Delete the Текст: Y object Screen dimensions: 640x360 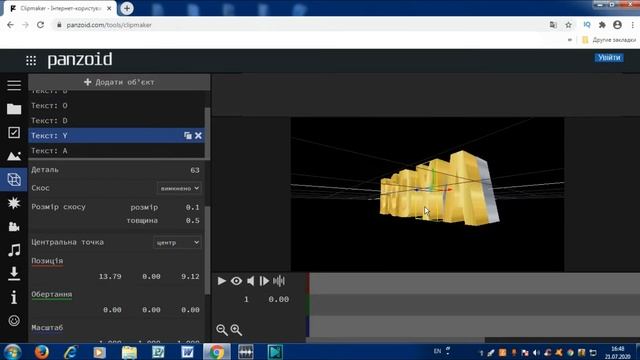pos(198,136)
